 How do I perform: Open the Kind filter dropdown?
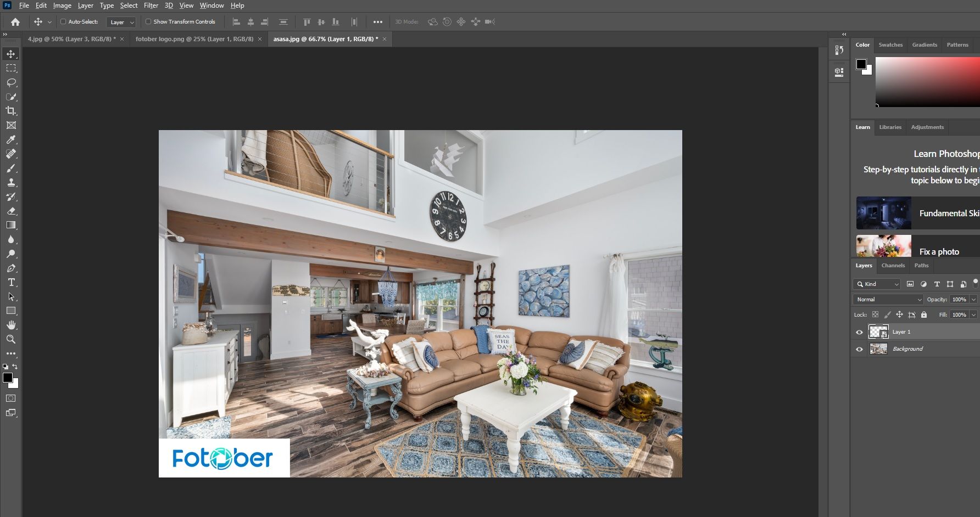click(877, 284)
